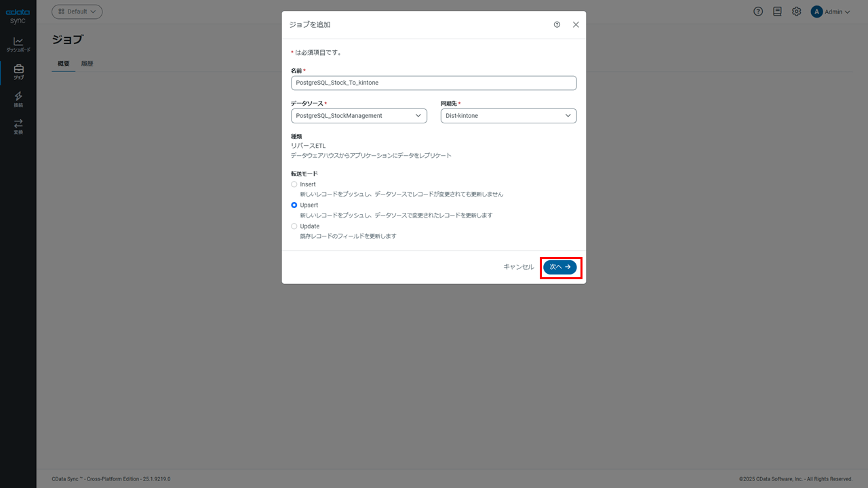Click the 次へ button

pos(560,267)
